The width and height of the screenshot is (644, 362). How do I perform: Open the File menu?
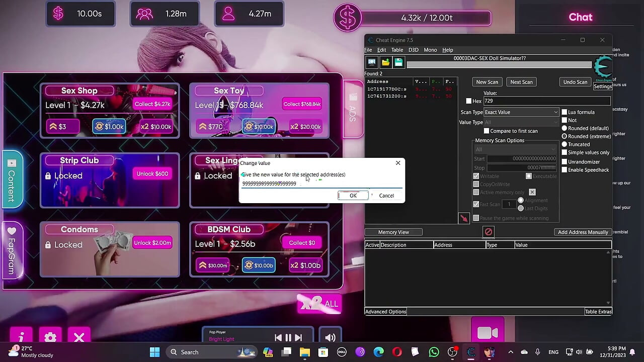coord(368,50)
